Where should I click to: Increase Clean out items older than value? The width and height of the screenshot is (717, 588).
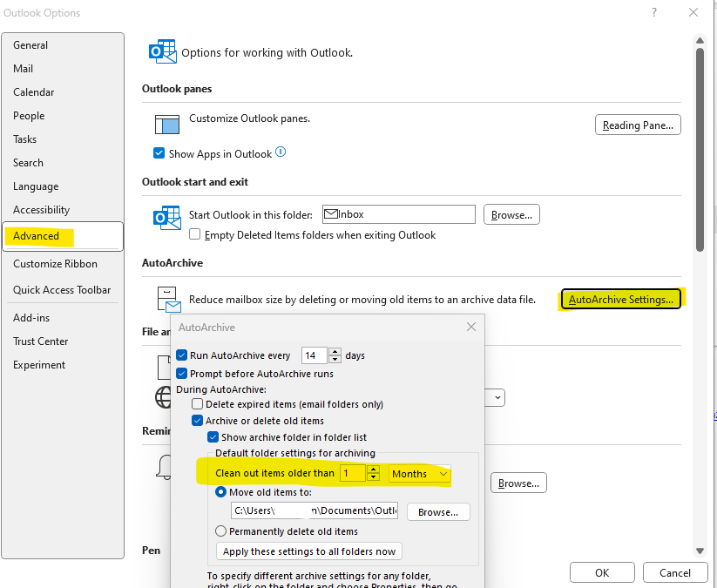pyautogui.click(x=373, y=470)
